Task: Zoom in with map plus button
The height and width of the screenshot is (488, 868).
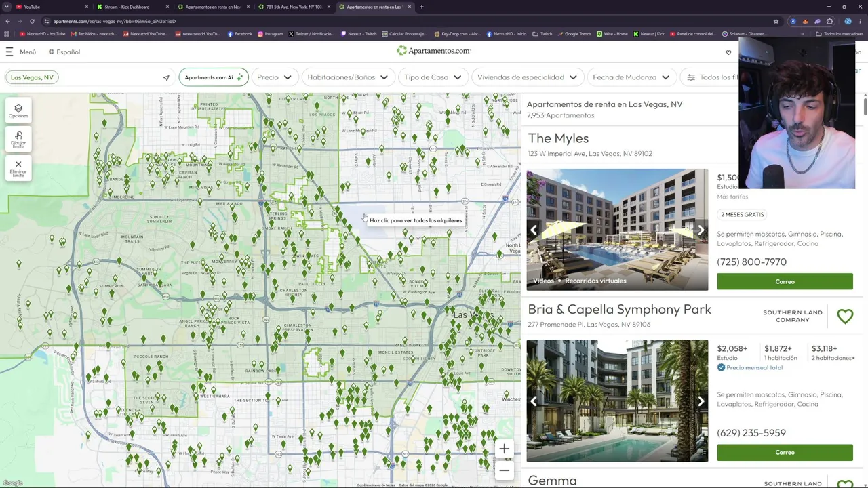Action: pos(504,449)
